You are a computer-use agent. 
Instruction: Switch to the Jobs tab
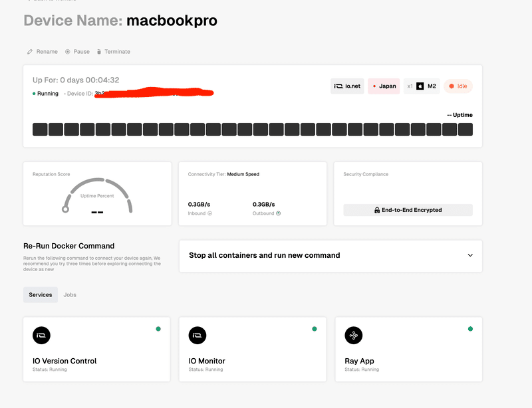pyautogui.click(x=70, y=295)
